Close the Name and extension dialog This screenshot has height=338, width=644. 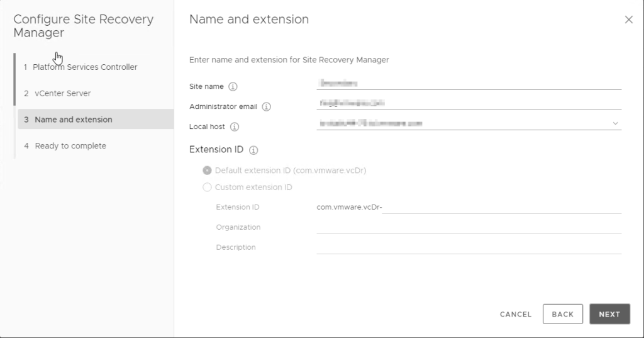[x=628, y=20]
